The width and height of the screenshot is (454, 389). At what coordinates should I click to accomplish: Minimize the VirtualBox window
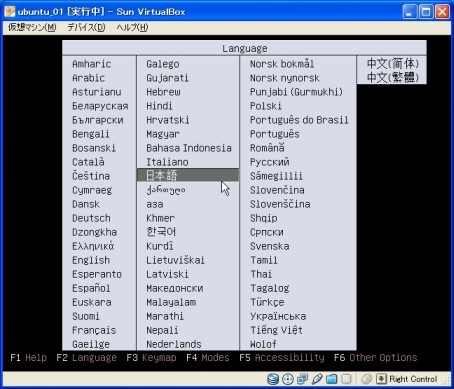[410, 12]
